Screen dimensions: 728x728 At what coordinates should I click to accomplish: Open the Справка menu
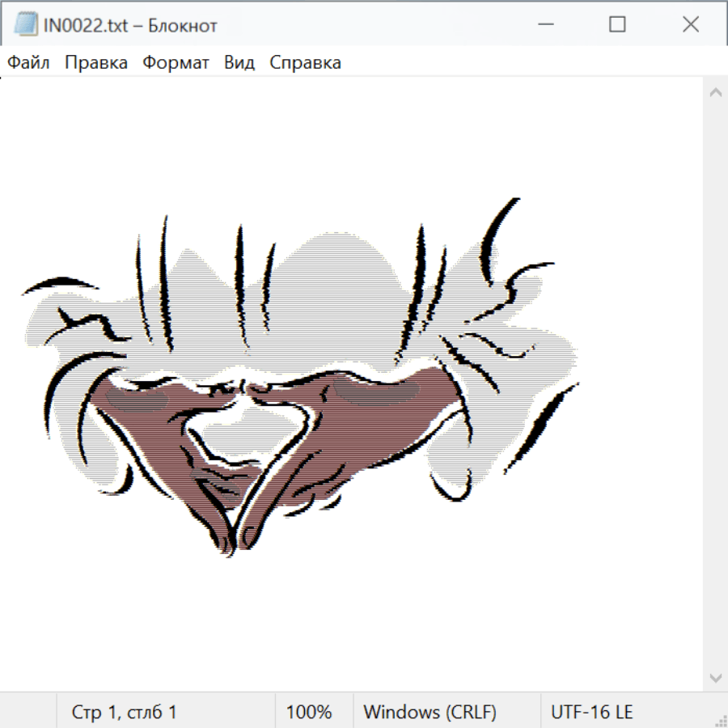[x=305, y=63]
